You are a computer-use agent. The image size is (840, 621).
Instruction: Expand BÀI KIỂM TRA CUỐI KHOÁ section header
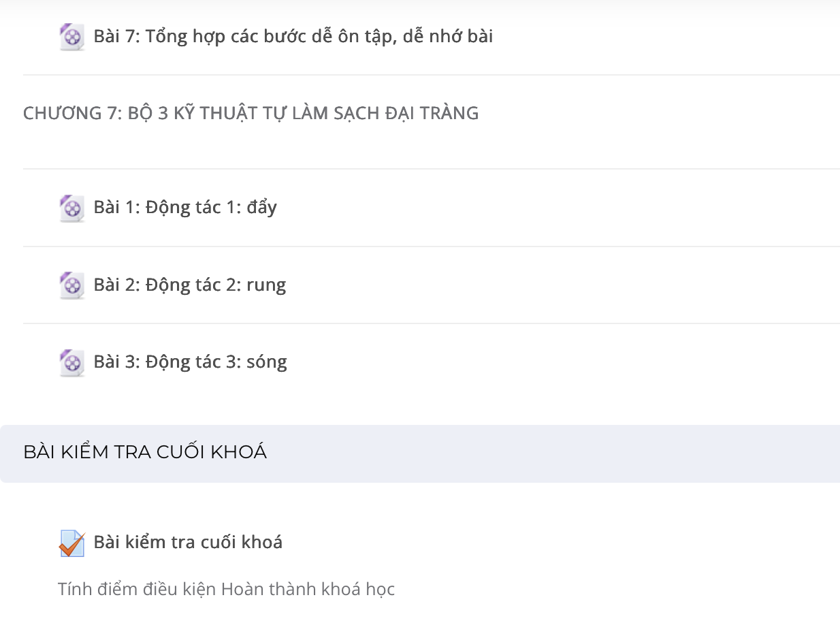[x=145, y=452]
